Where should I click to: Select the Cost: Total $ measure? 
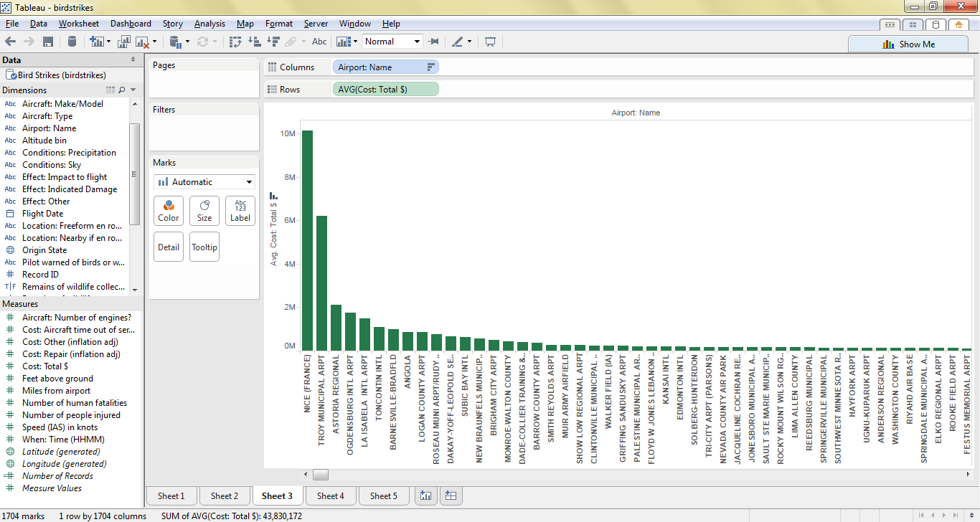pos(45,366)
